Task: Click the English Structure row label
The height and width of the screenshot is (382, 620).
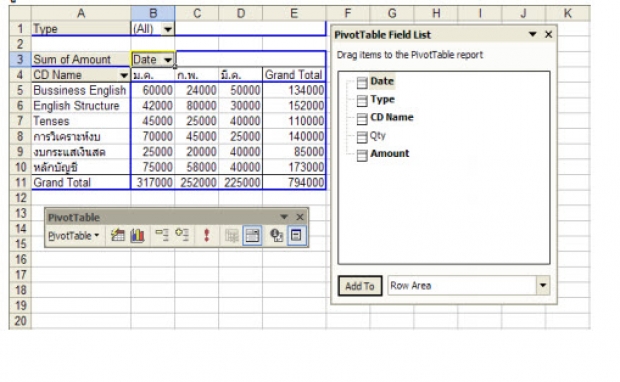Action: 81,106
